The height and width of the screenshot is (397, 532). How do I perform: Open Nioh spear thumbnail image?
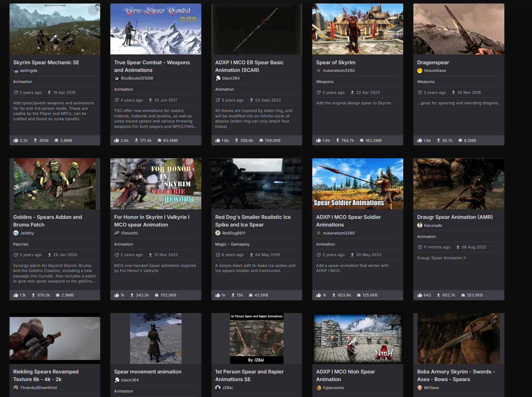358,338
